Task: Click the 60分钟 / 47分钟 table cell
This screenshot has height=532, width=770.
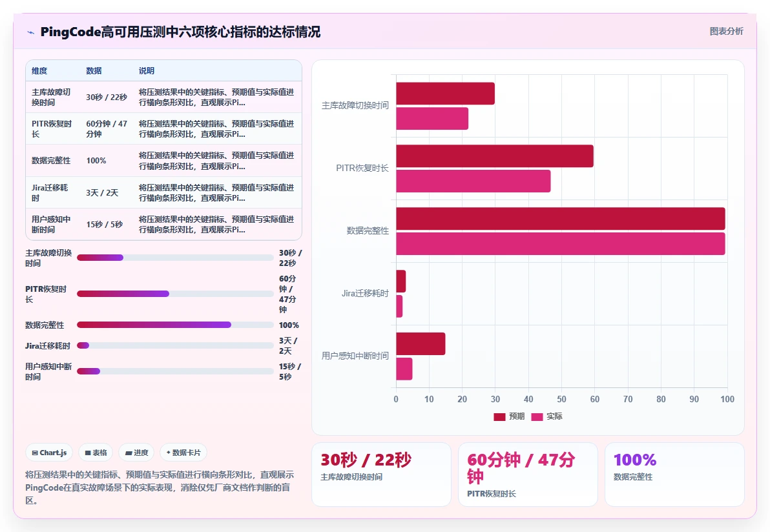Action: click(x=107, y=128)
